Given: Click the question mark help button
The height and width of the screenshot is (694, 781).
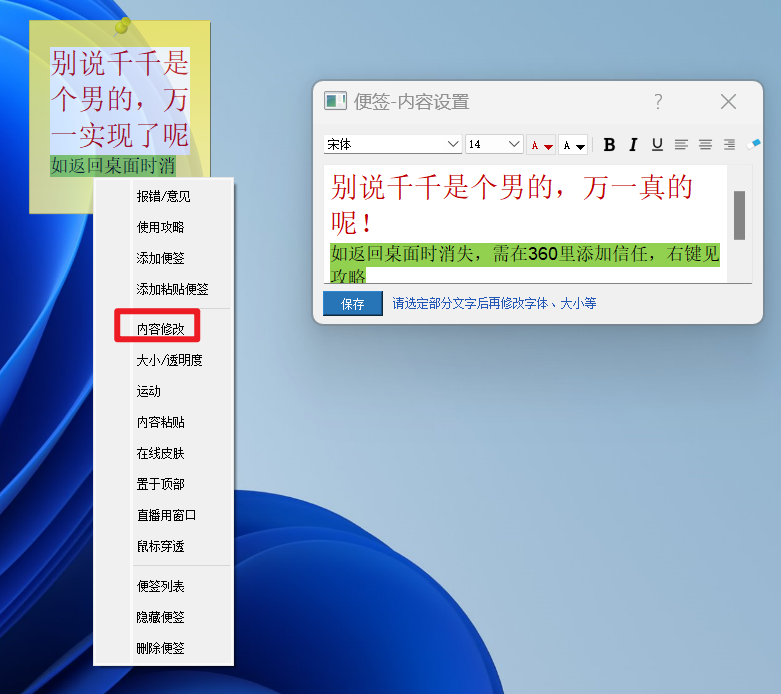Looking at the screenshot, I should [x=658, y=102].
